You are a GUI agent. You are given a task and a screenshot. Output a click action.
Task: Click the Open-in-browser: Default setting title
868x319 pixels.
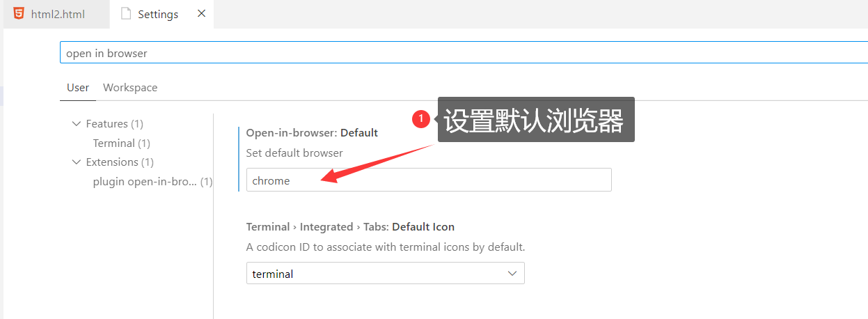point(312,132)
